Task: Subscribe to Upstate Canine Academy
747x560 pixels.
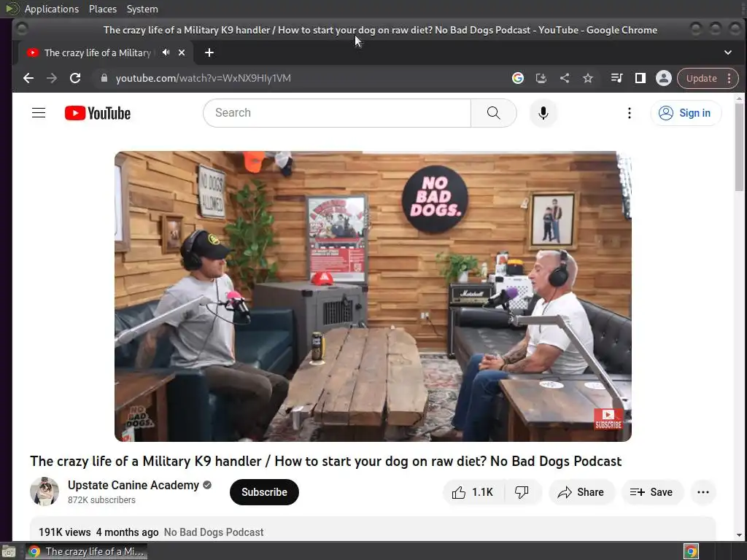Action: pos(264,492)
